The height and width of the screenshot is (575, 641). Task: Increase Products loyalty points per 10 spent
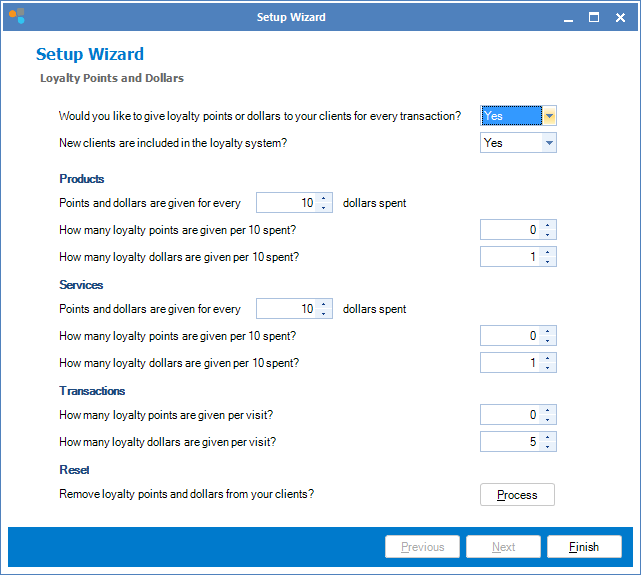tap(547, 225)
